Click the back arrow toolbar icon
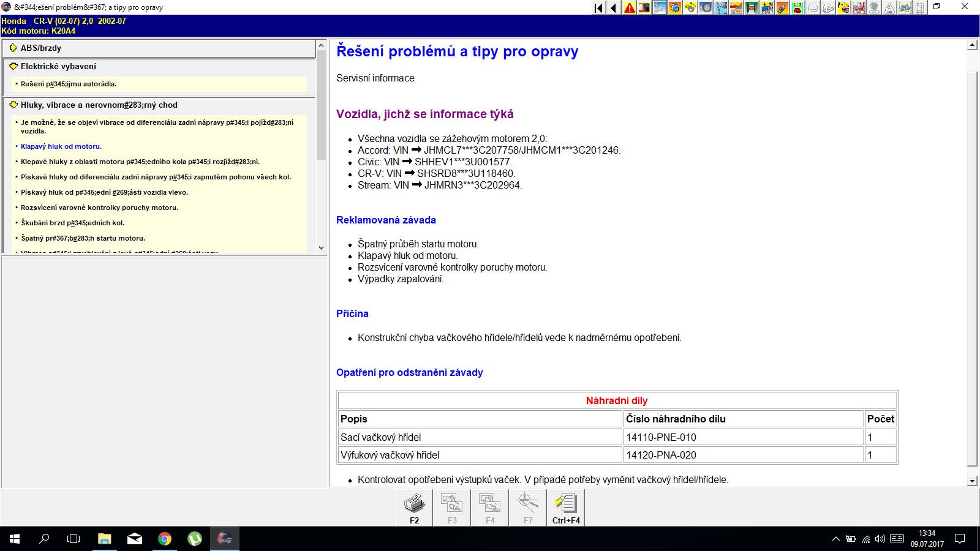 [x=614, y=8]
